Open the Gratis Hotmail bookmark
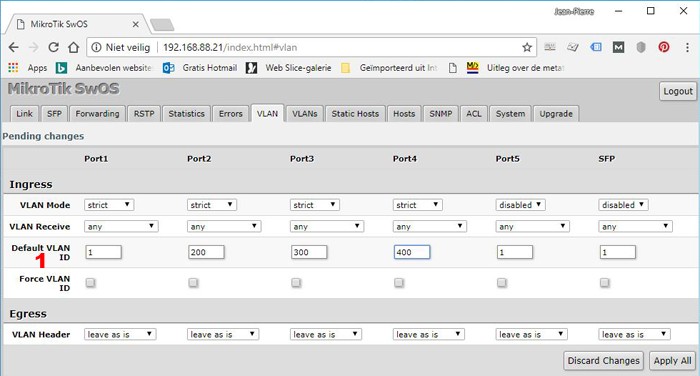The height and width of the screenshot is (376, 700). (200, 68)
